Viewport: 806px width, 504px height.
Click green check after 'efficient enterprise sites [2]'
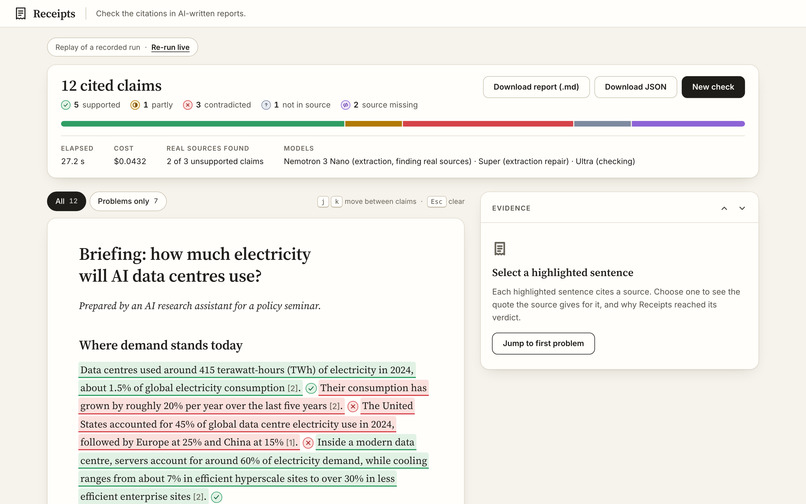click(x=216, y=497)
